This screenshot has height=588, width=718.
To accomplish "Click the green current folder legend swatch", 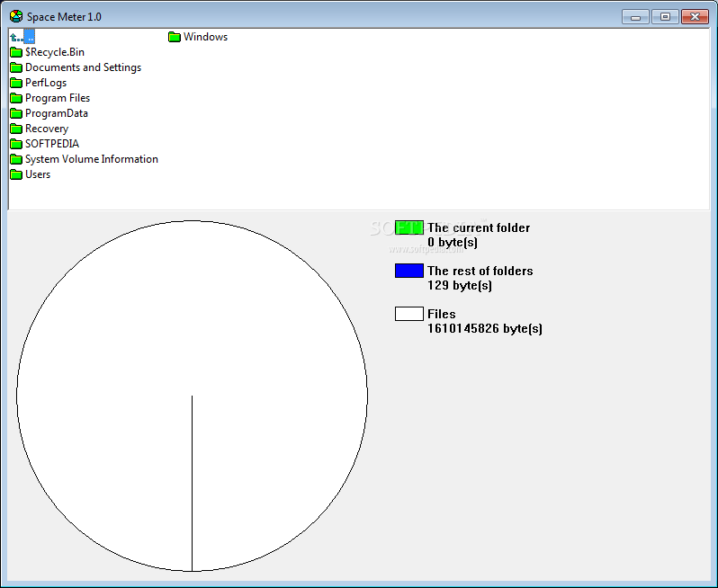I will point(409,227).
